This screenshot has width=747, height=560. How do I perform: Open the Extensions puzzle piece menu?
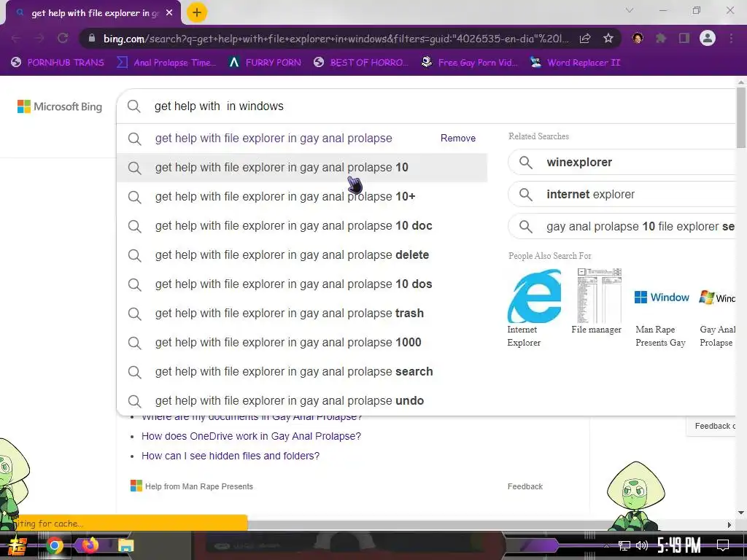click(x=661, y=38)
